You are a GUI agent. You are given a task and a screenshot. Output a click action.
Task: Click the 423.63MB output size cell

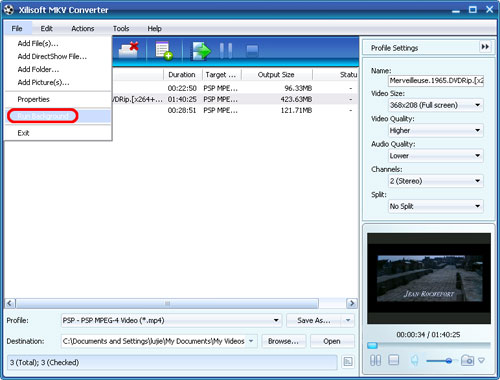(296, 99)
